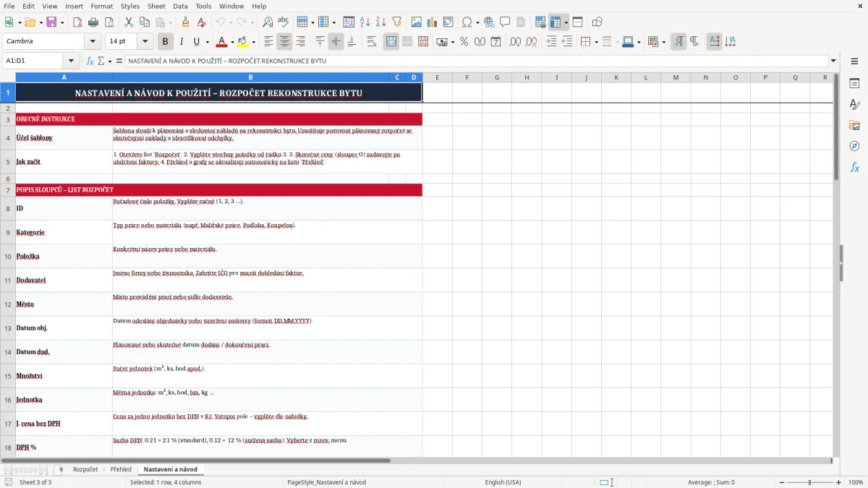
Task: Open sidebar Styles icon
Action: pos(854,104)
